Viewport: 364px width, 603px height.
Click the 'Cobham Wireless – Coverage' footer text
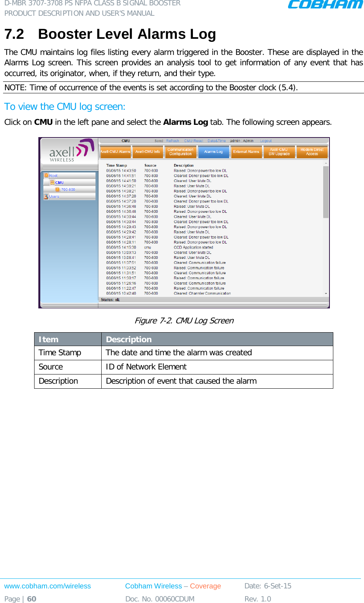[173, 586]
